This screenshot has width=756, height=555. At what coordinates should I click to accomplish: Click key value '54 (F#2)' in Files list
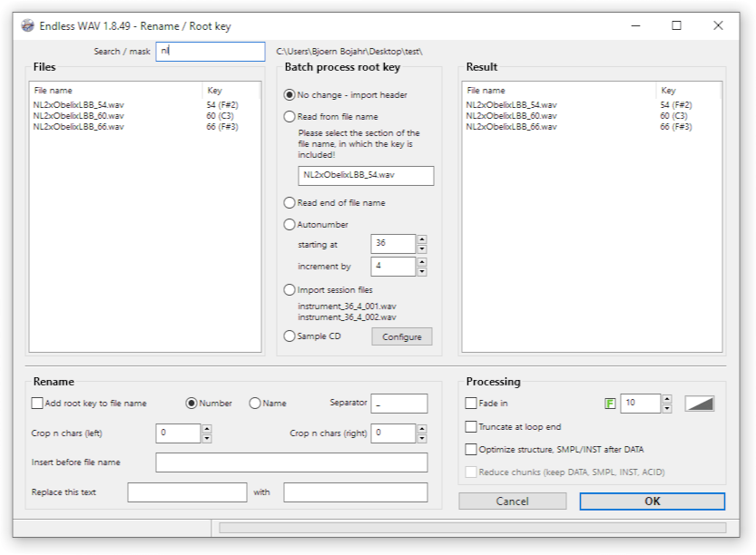[x=222, y=105]
